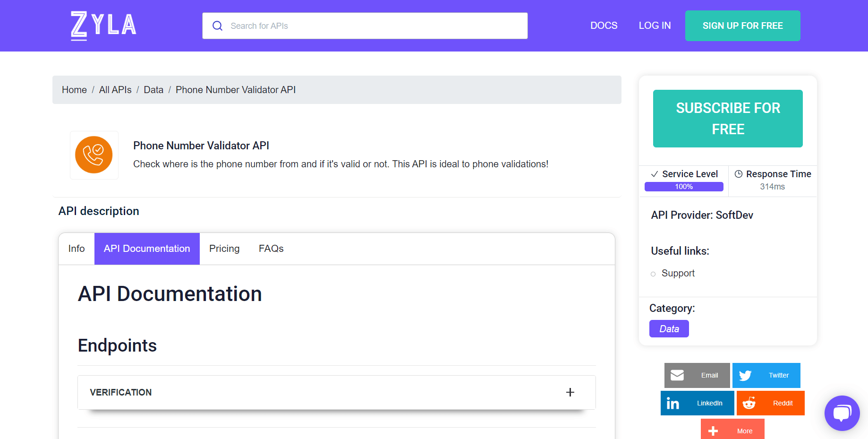Screen dimensions: 868x439
Task: Share on Reddit alien icon
Action: pyautogui.click(x=749, y=403)
